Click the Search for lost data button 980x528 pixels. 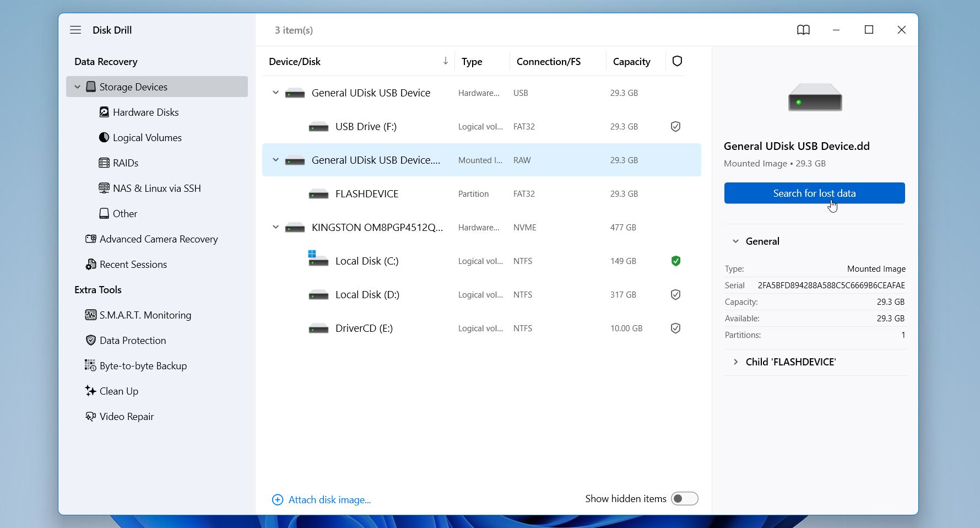click(x=814, y=193)
